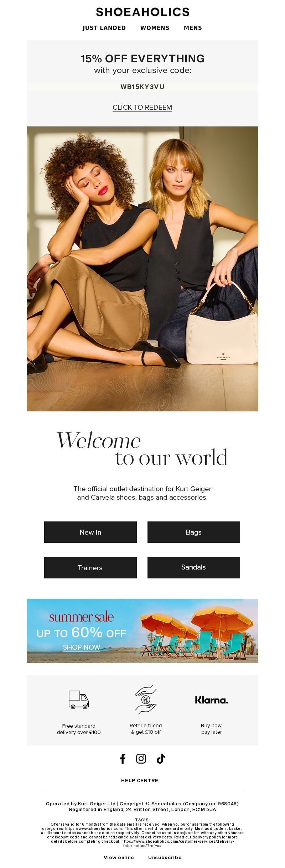Select the Bags button
285x868 pixels.
(x=194, y=532)
